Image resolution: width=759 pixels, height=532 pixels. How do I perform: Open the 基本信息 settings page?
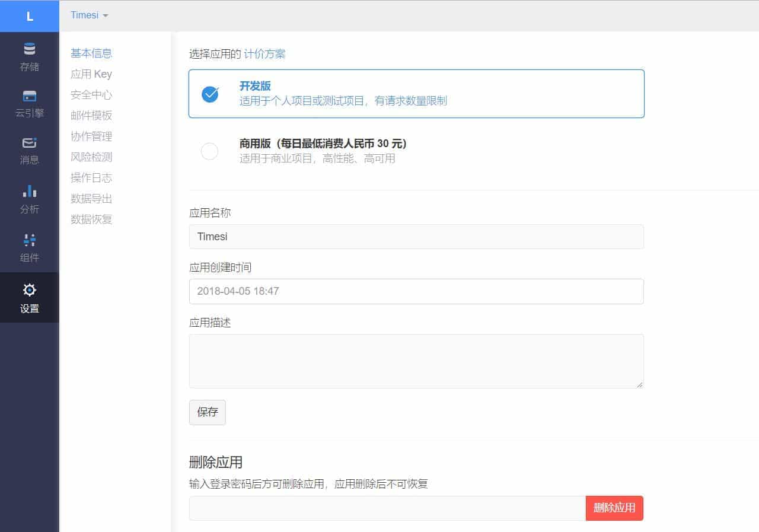[x=91, y=53]
